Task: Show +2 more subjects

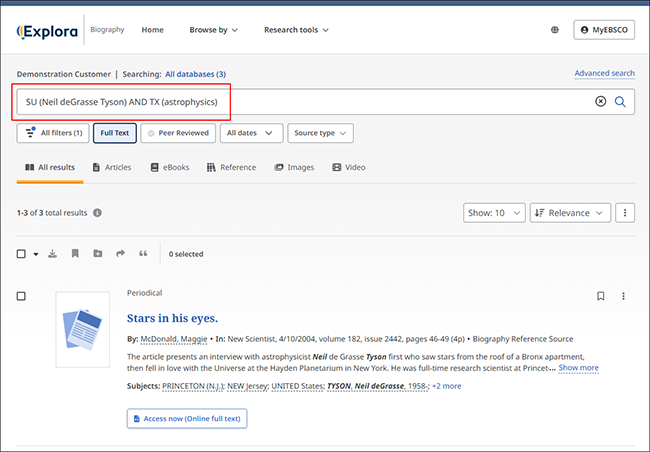Action: pyautogui.click(x=446, y=386)
